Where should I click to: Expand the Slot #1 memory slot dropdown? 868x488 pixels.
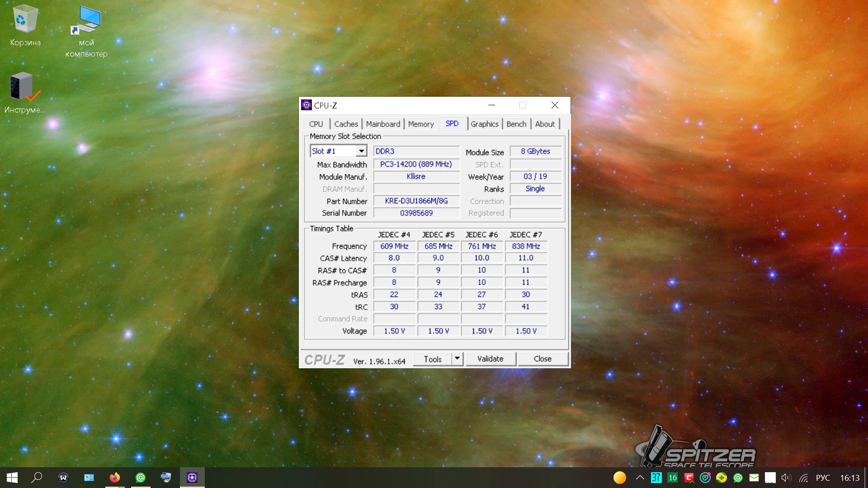pos(361,151)
